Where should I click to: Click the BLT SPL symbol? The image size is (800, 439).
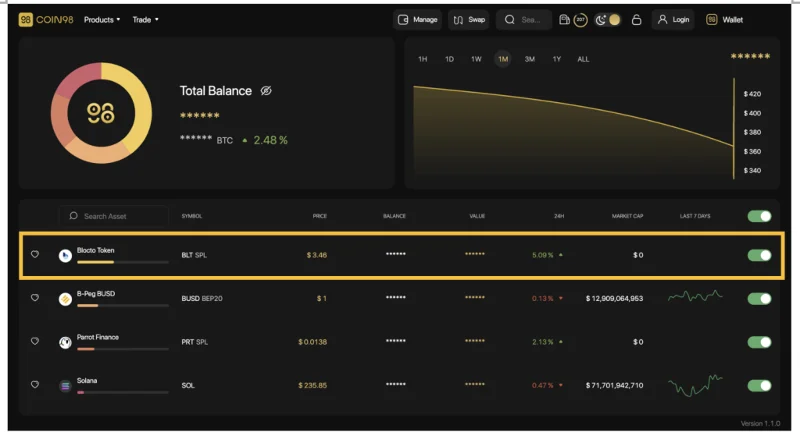pos(194,255)
